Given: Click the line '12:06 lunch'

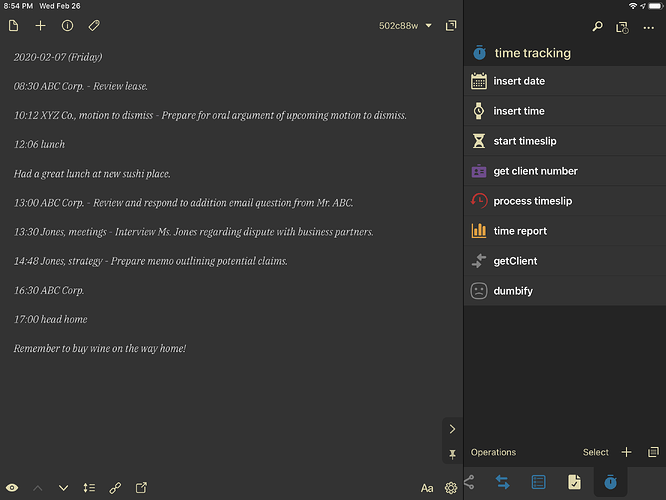Looking at the screenshot, I should (39, 144).
